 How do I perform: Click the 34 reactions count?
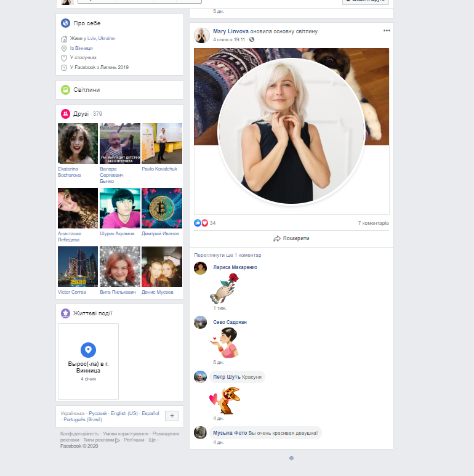(x=213, y=223)
